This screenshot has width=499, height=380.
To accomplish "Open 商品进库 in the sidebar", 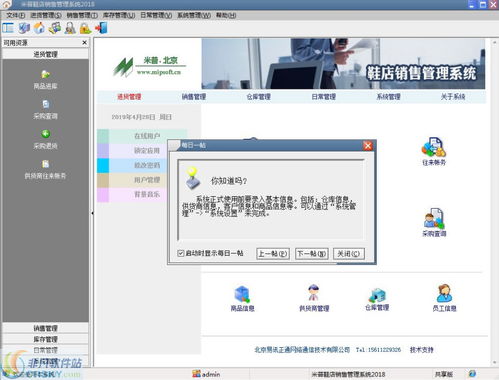I will 45,80.
